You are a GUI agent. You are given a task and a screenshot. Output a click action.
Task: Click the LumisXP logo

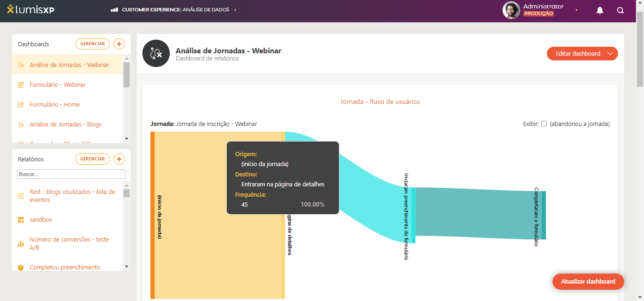(x=31, y=10)
